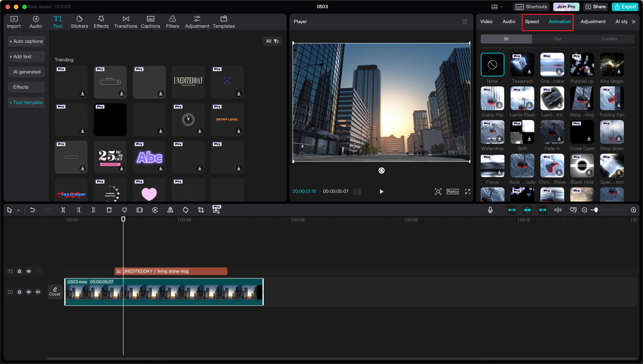Click the Rotate tool in the toolbar
643x364 pixels.
coord(186,210)
